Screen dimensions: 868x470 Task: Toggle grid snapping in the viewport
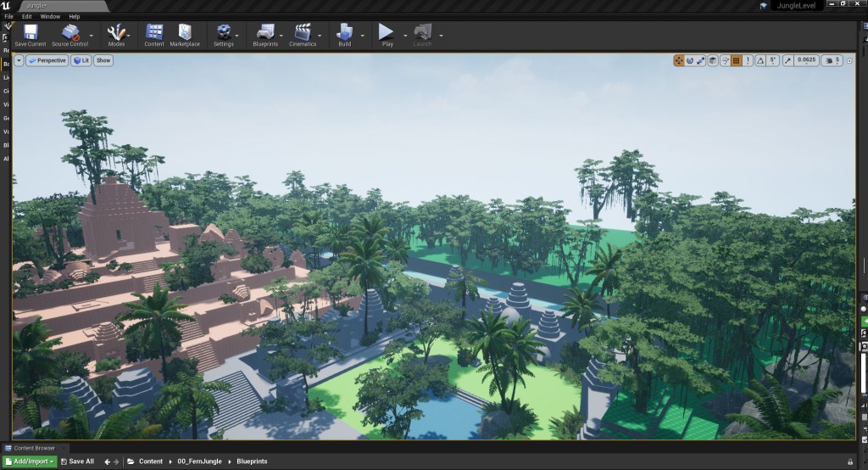point(737,60)
